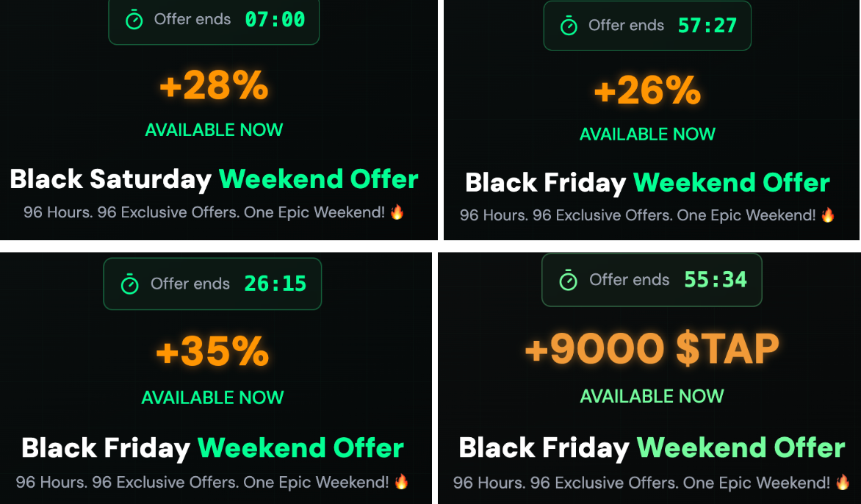Click the stopwatch icon beside the 57:27 countdown
This screenshot has height=504, width=861.
click(x=569, y=26)
